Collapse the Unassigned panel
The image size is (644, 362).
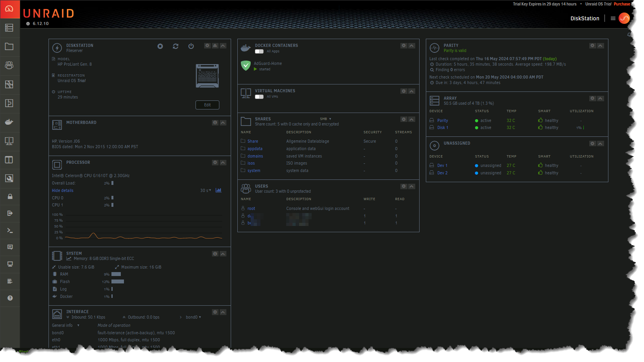tap(601, 143)
